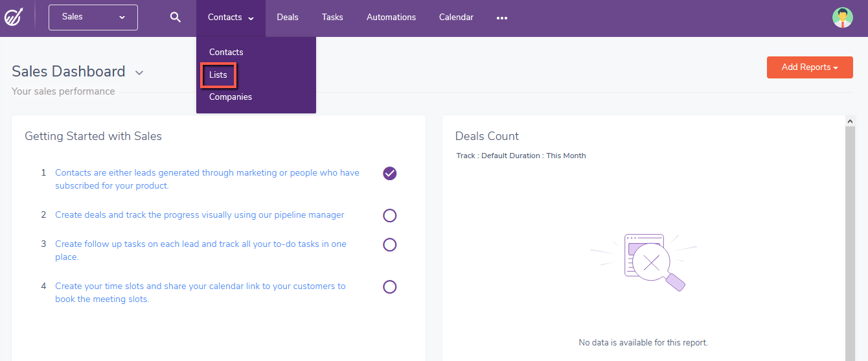Click the Sales Dashboard title

[69, 71]
